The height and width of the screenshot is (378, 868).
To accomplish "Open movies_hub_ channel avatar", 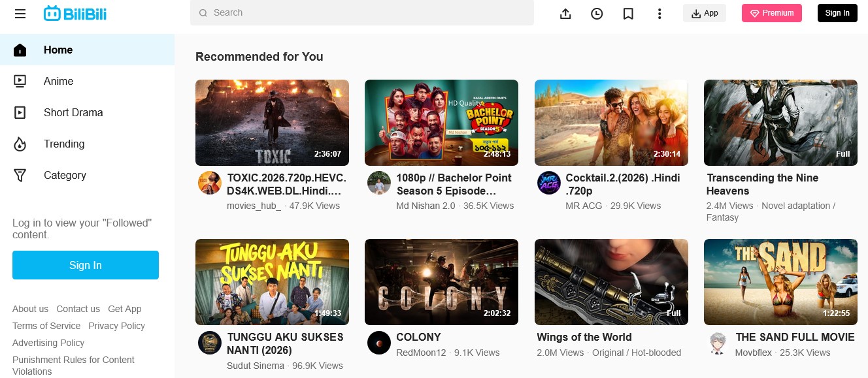I will point(210,183).
